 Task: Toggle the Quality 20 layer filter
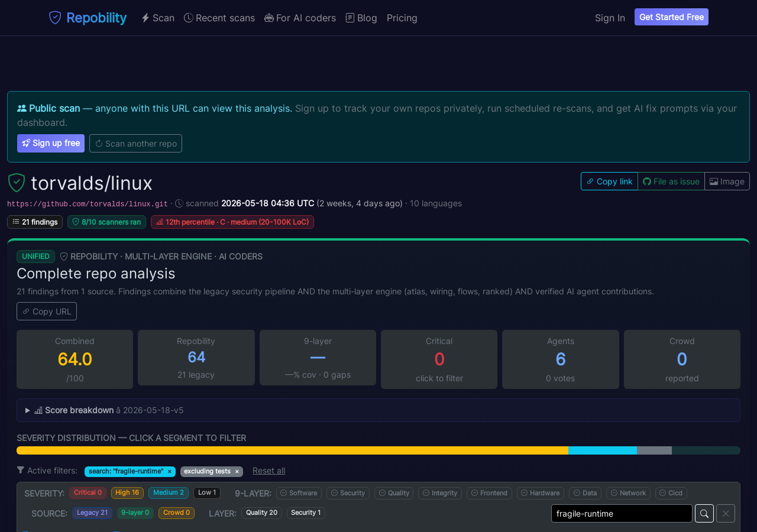click(x=261, y=513)
